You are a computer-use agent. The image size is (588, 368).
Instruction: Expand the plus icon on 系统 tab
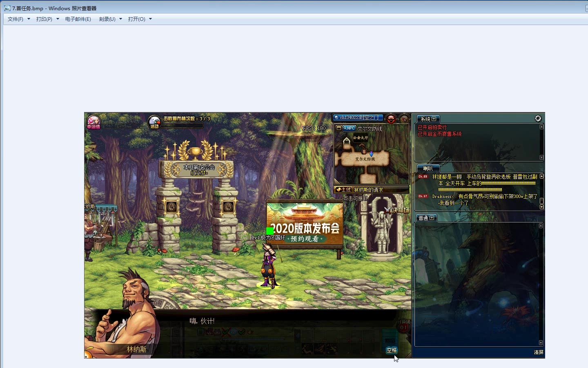point(434,119)
